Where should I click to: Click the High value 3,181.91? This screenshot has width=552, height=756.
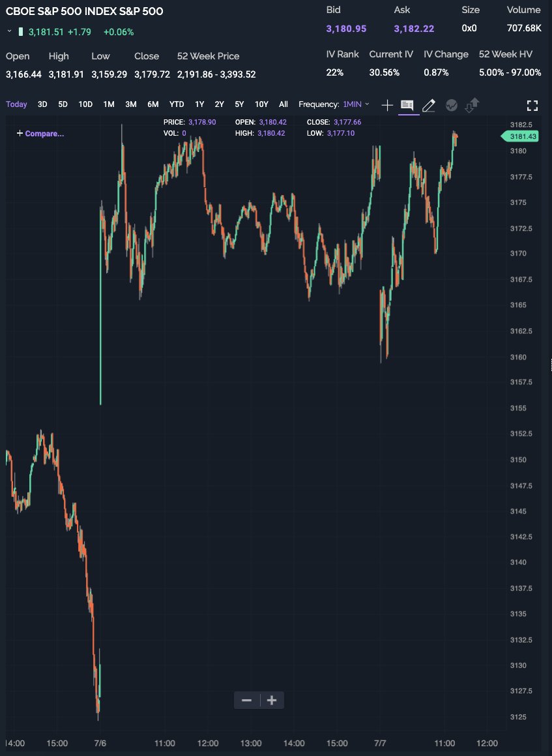(66, 74)
